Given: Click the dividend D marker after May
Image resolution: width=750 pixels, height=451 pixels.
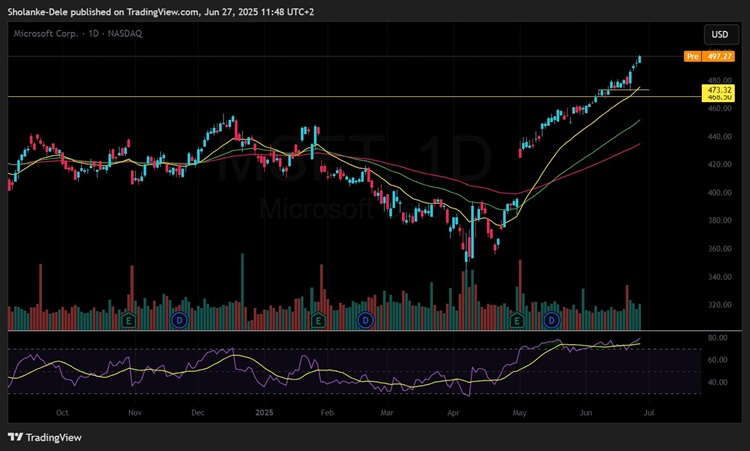Looking at the screenshot, I should (x=551, y=320).
